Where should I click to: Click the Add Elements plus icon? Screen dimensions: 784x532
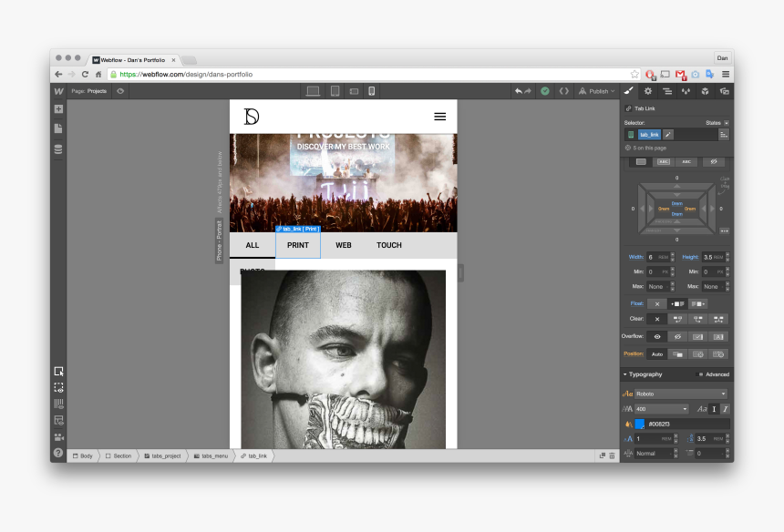click(x=58, y=108)
